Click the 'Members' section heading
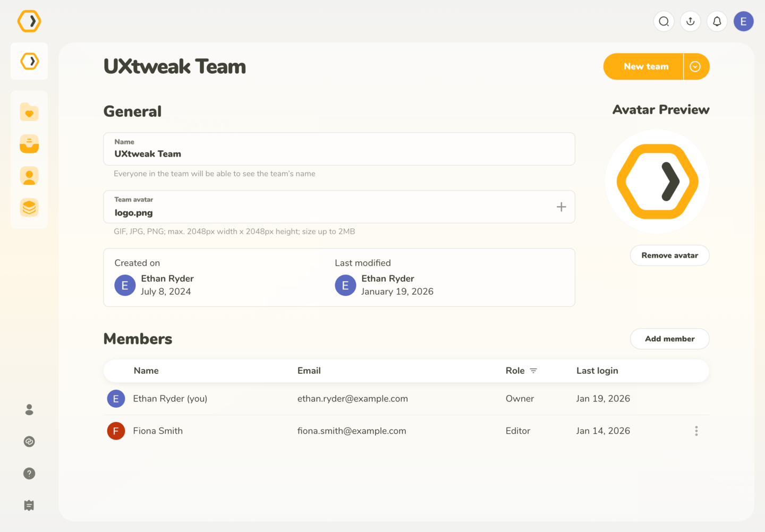 (138, 339)
